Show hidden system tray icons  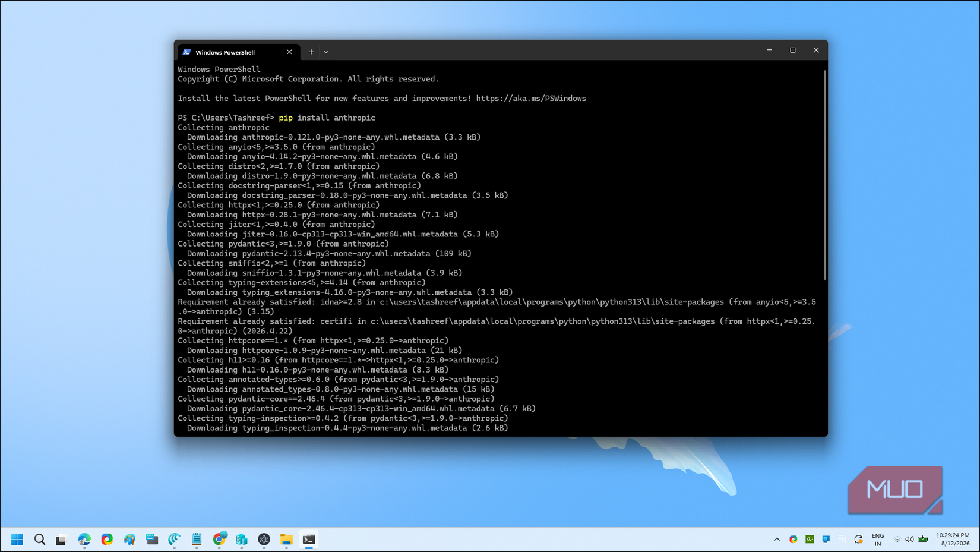tap(777, 539)
